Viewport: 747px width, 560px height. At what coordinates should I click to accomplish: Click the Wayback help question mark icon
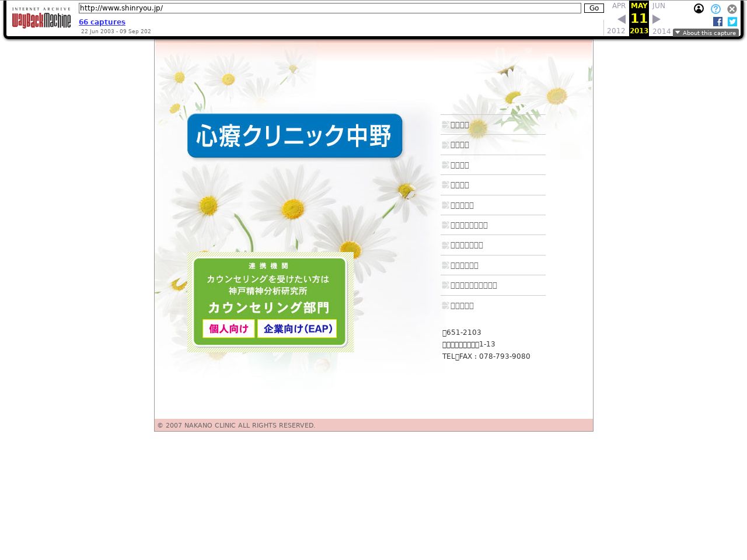pos(715,9)
